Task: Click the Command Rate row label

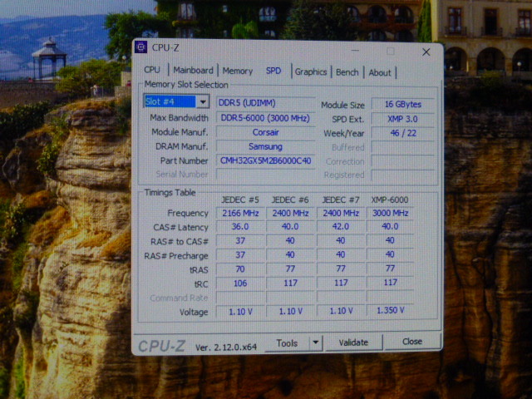Action: (x=179, y=298)
